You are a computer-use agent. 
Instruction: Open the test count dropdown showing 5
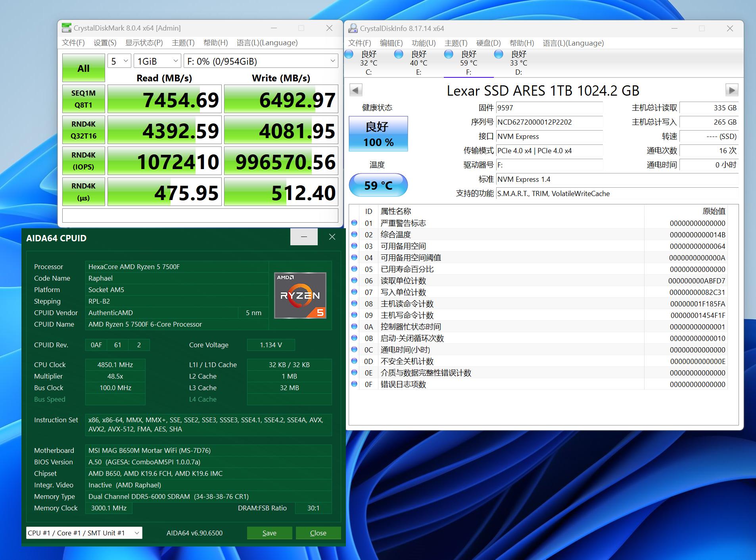point(119,61)
